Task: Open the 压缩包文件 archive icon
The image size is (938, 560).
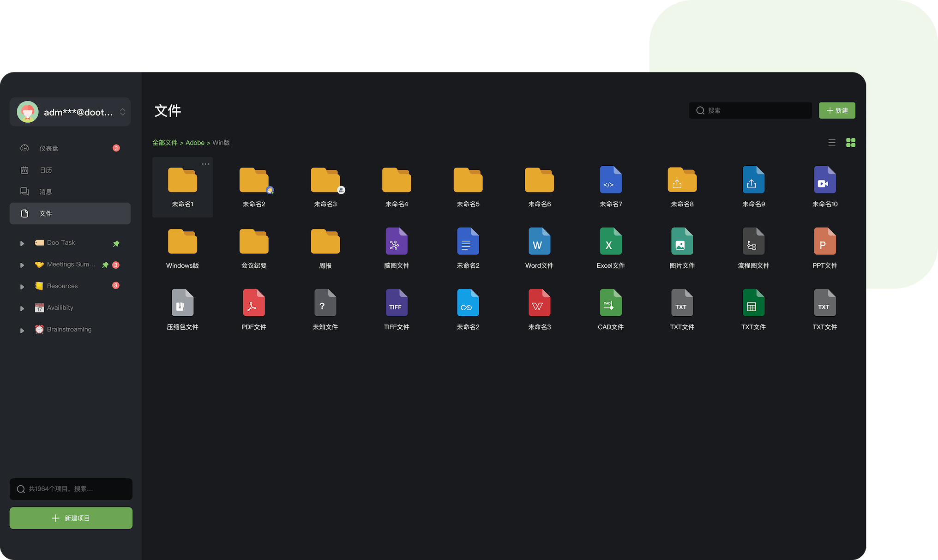Action: pyautogui.click(x=182, y=303)
